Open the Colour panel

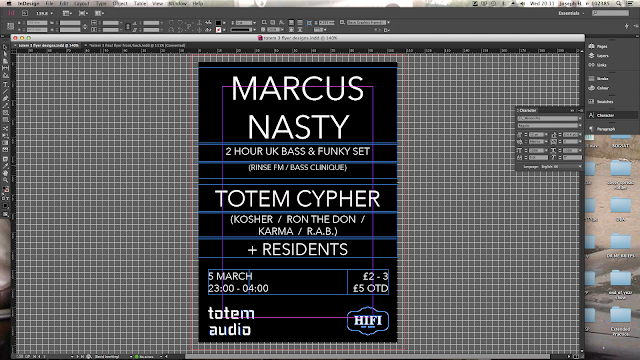coord(598,88)
